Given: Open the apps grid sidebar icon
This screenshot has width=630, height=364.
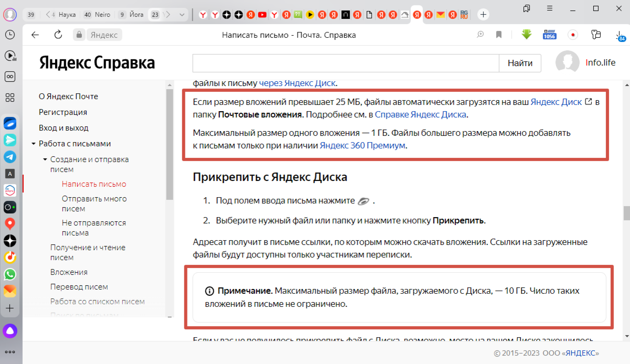Looking at the screenshot, I should click(10, 98).
